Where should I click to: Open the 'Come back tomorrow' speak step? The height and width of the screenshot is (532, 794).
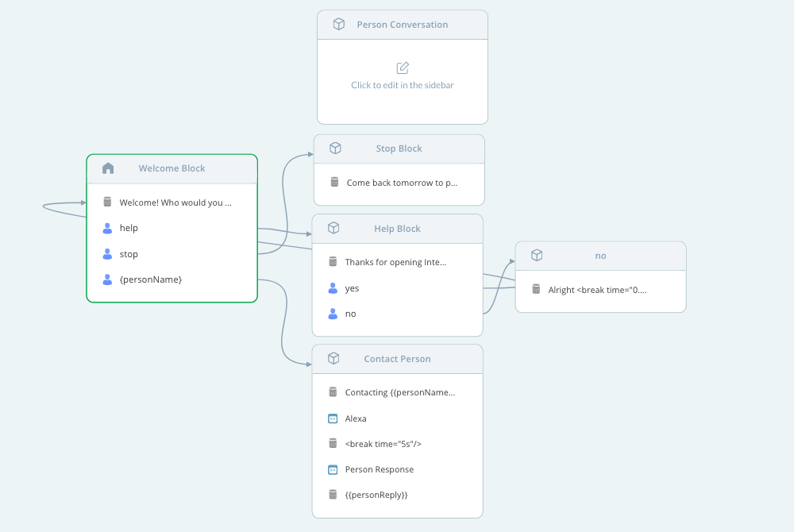tap(402, 183)
